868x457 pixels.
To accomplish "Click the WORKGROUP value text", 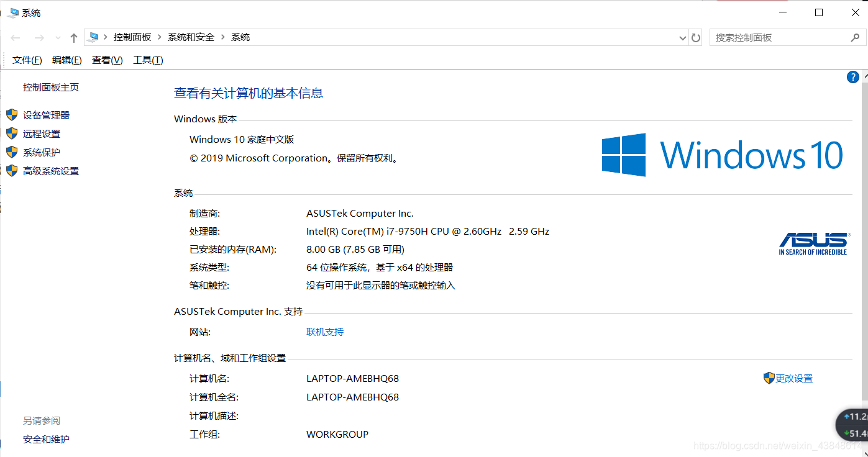I will pyautogui.click(x=337, y=434).
